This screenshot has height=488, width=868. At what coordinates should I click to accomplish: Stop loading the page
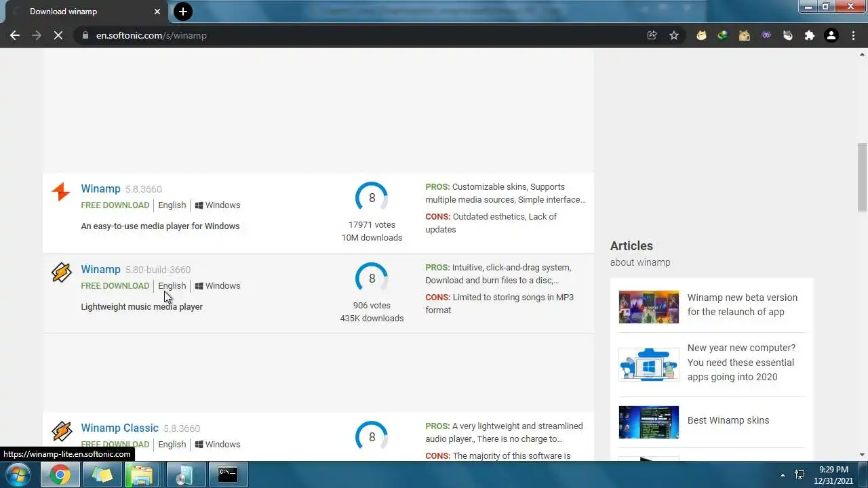(x=58, y=35)
